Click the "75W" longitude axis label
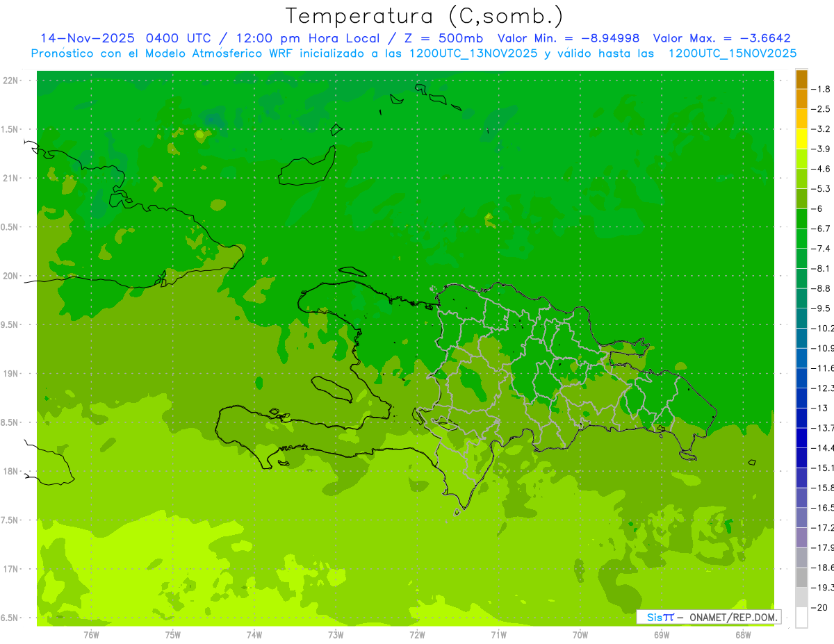The width and height of the screenshot is (834, 644). pos(172,634)
